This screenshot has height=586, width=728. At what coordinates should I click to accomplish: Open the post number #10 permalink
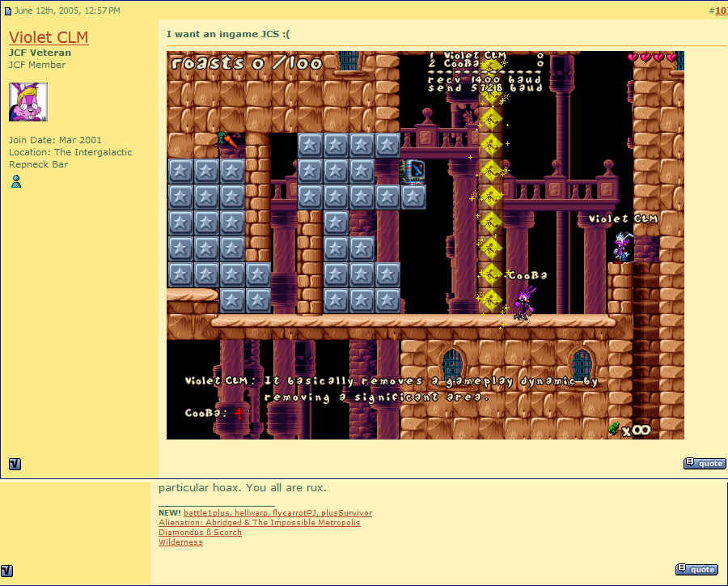click(x=721, y=11)
